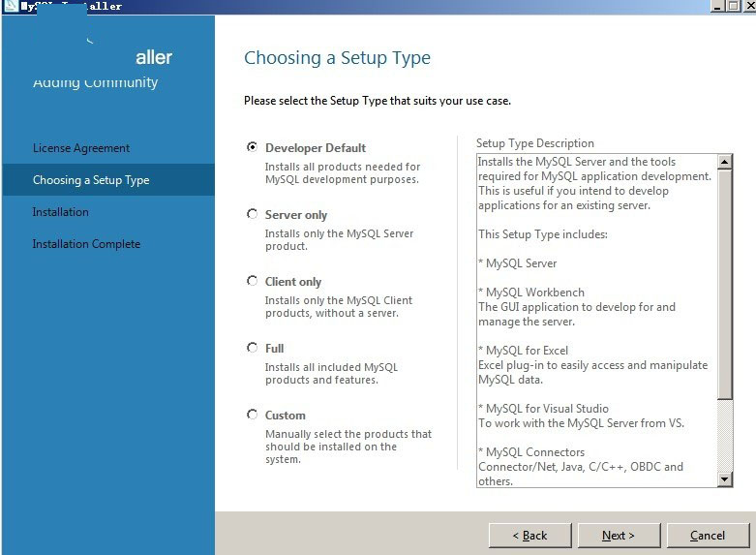Open the Installation Complete step
Viewport: 756px width, 555px height.
coord(86,244)
